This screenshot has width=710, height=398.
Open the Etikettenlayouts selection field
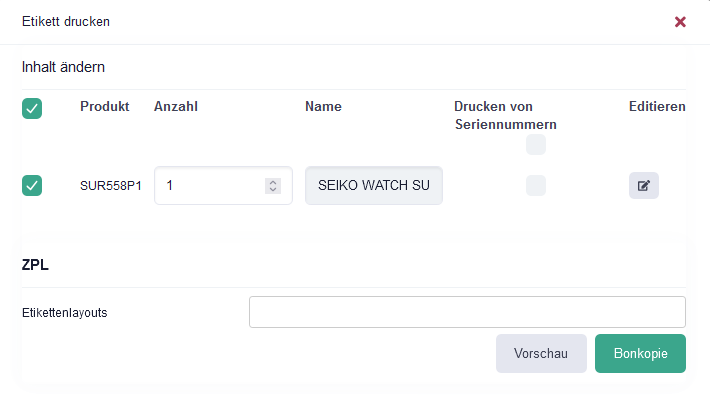tap(467, 312)
